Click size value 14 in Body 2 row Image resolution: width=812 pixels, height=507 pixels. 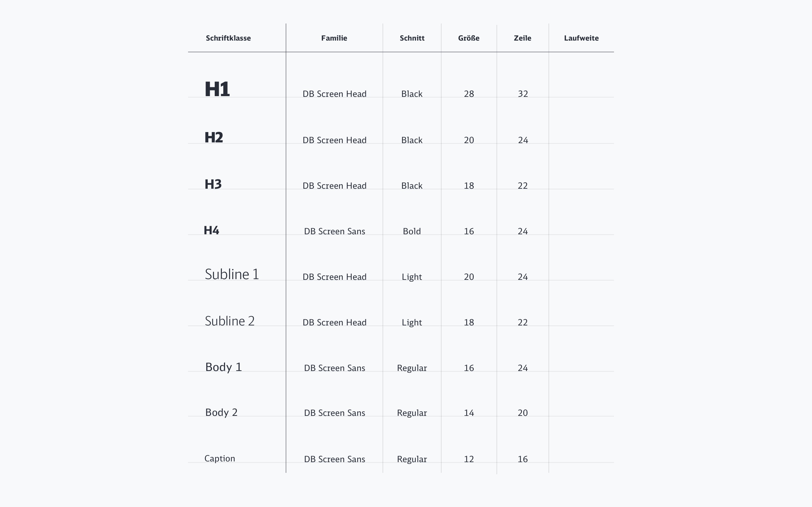pyautogui.click(x=469, y=413)
